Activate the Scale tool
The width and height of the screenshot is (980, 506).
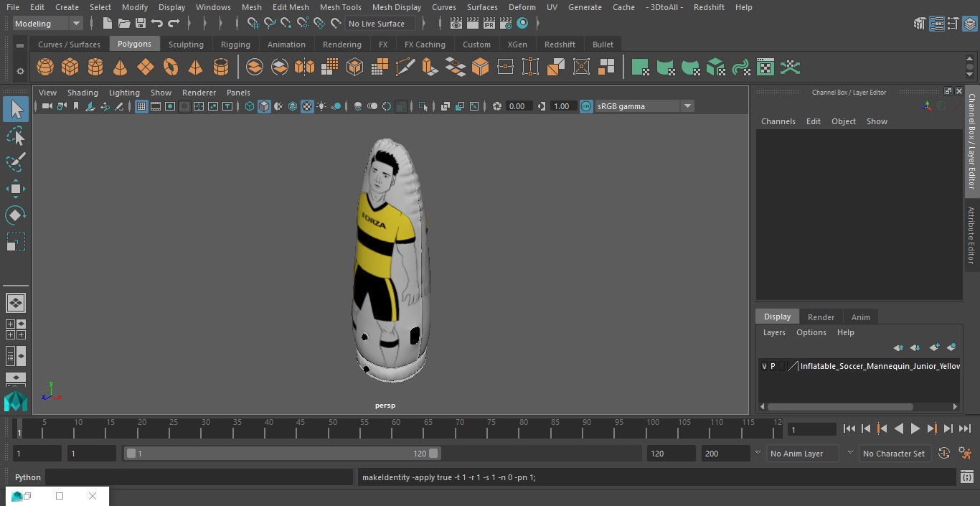pyautogui.click(x=15, y=242)
